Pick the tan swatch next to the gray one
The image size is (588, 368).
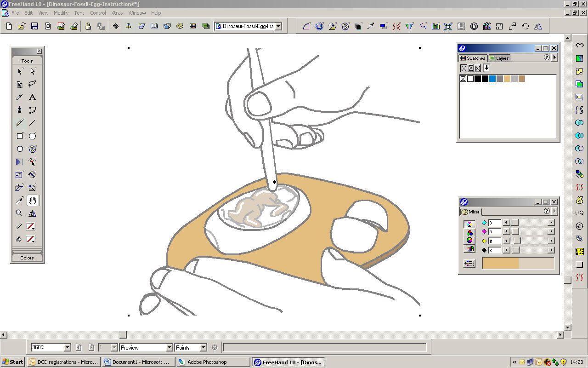tap(507, 79)
